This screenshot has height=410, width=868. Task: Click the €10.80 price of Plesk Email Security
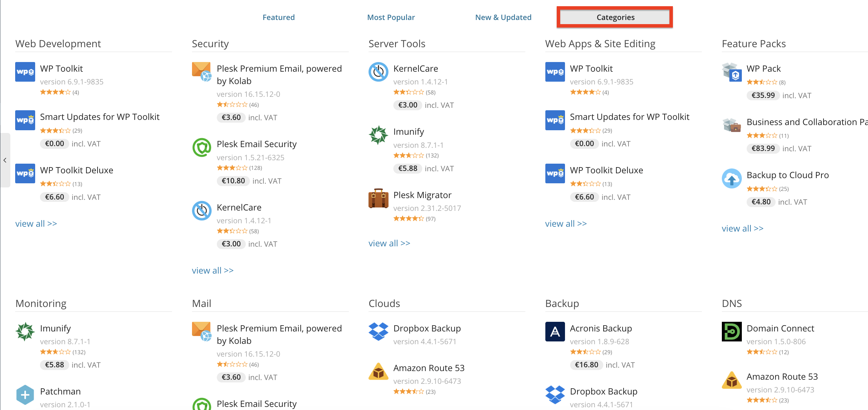click(233, 181)
